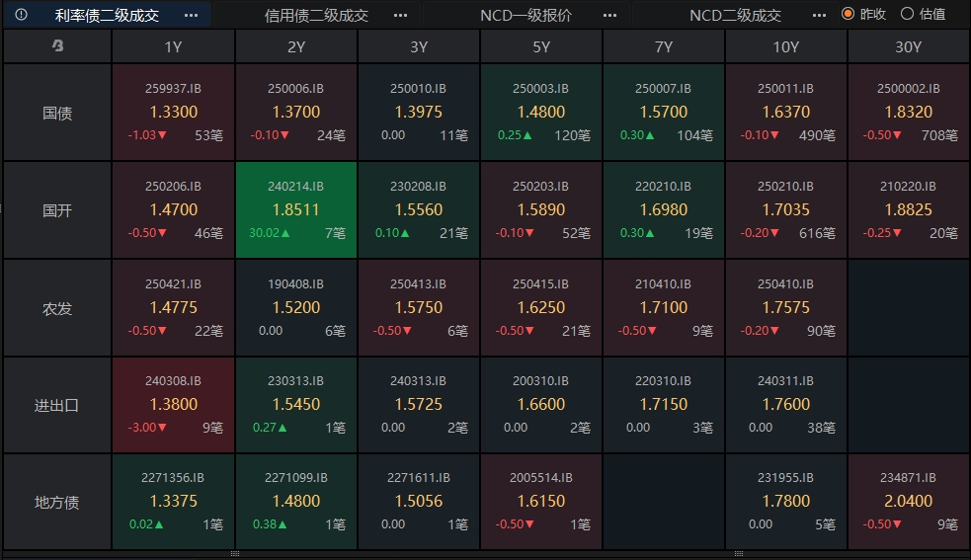Click the B logo icon in header corner
Screen dimensions: 971x560
tap(57, 45)
